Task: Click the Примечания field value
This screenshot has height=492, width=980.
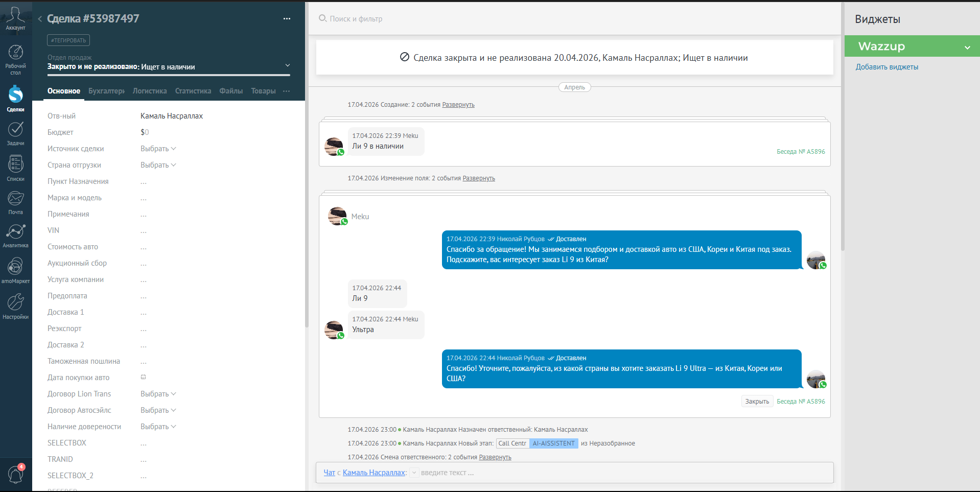Action: 144,215
